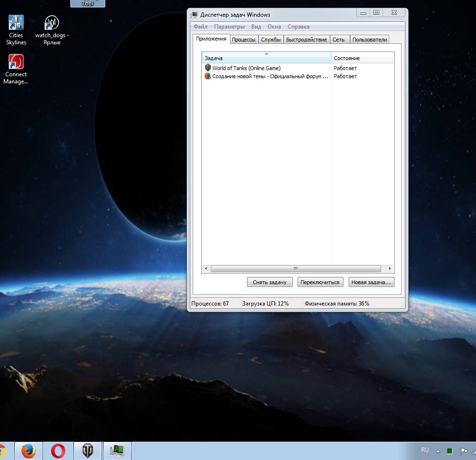The height and width of the screenshot is (460, 476).
Task: Click the Firefox icon in the taskbar
Action: coord(29,450)
